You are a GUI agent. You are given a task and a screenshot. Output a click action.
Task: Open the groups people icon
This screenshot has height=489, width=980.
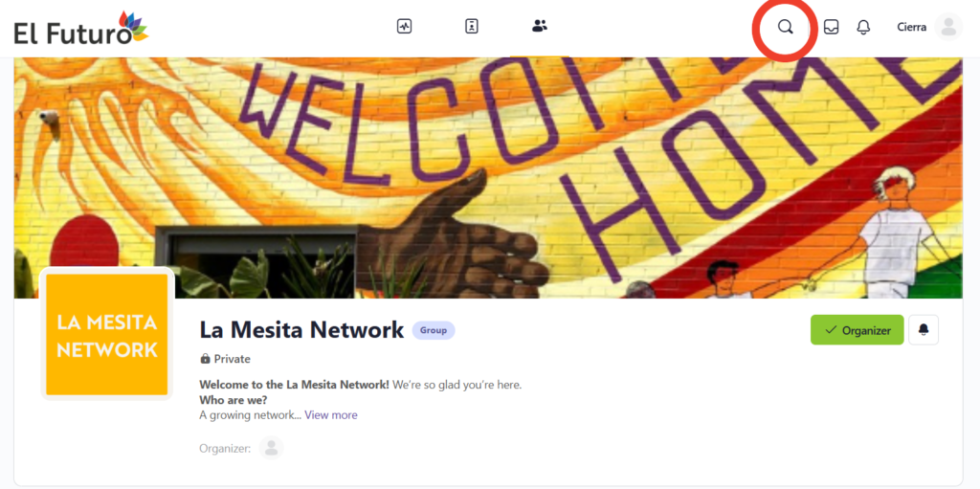pyautogui.click(x=540, y=26)
